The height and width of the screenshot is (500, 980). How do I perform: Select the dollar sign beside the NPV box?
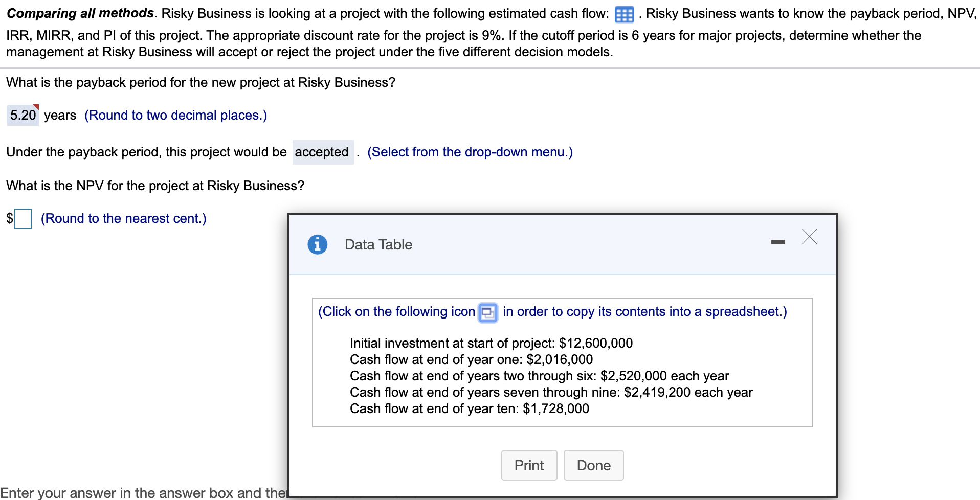[8, 219]
